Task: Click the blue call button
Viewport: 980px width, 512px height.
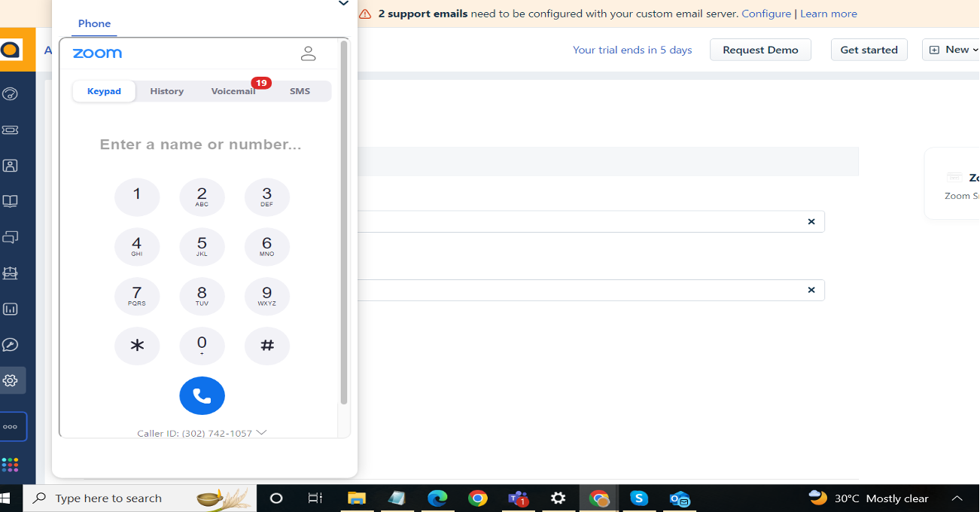Action: [x=202, y=395]
